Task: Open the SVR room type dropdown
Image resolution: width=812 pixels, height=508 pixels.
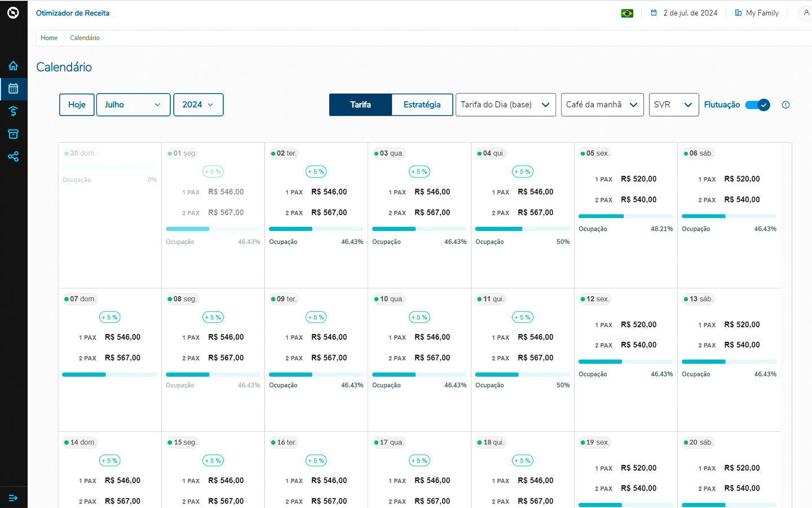Action: click(674, 105)
